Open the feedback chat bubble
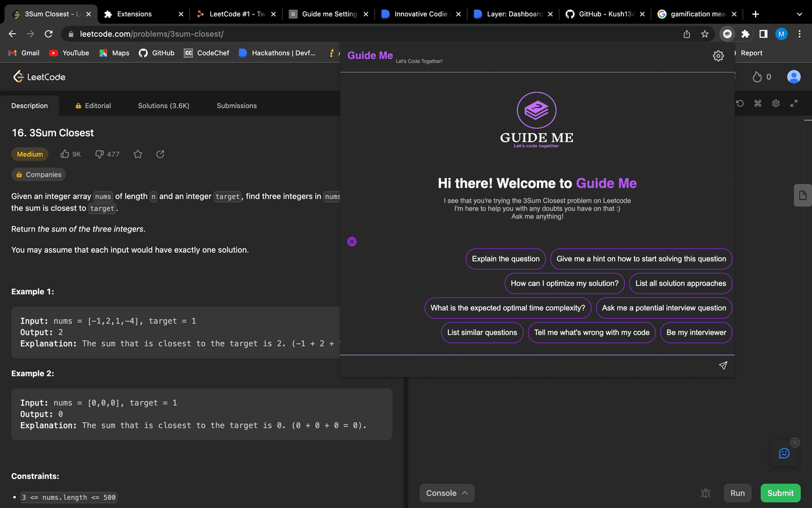 pos(784,453)
